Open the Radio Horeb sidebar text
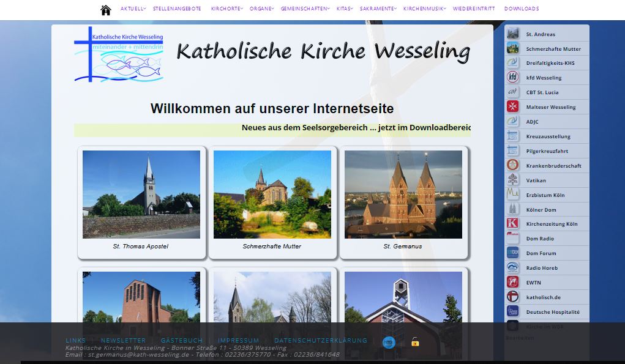The image size is (625, 364). (x=542, y=268)
